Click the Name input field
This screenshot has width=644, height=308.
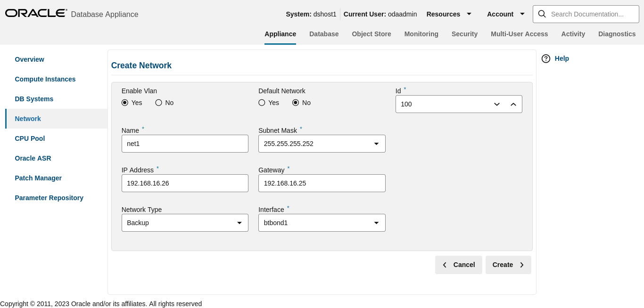[x=185, y=144]
